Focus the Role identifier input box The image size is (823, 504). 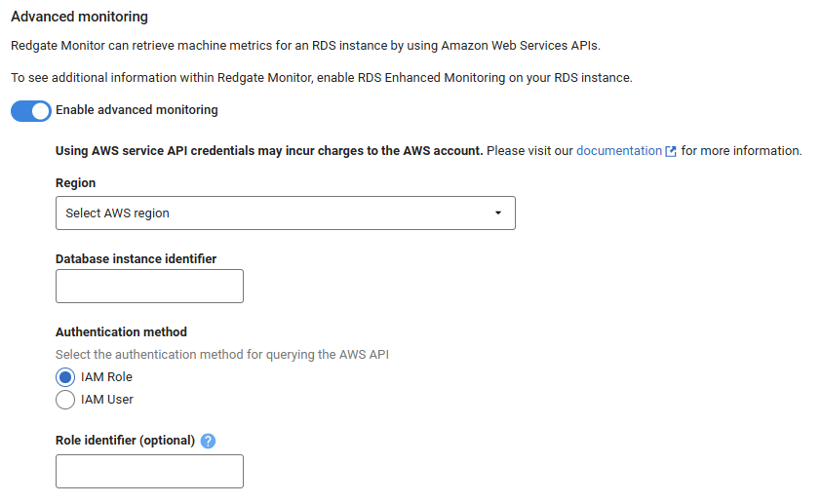coord(149,472)
